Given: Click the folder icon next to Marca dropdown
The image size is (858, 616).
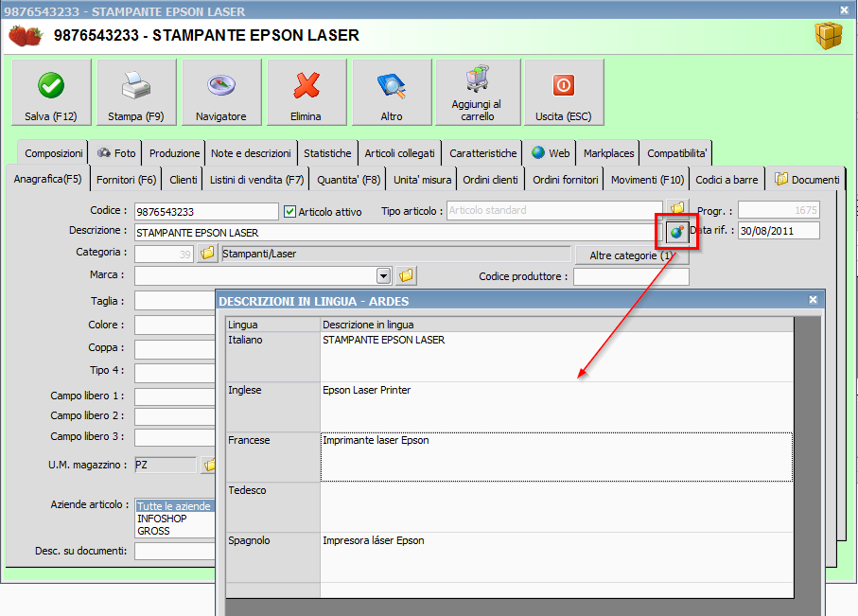Looking at the screenshot, I should [406, 275].
